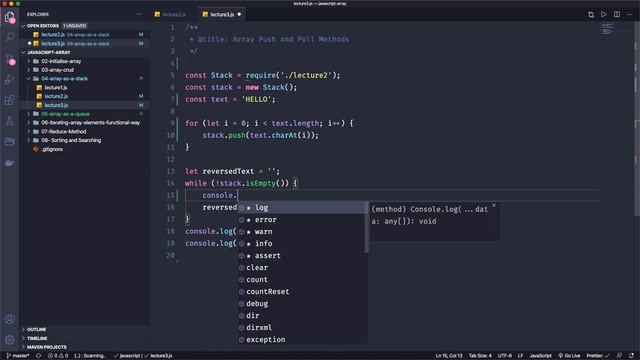Click the Ln 15, Col 13 cursor position

pyautogui.click(x=449, y=356)
